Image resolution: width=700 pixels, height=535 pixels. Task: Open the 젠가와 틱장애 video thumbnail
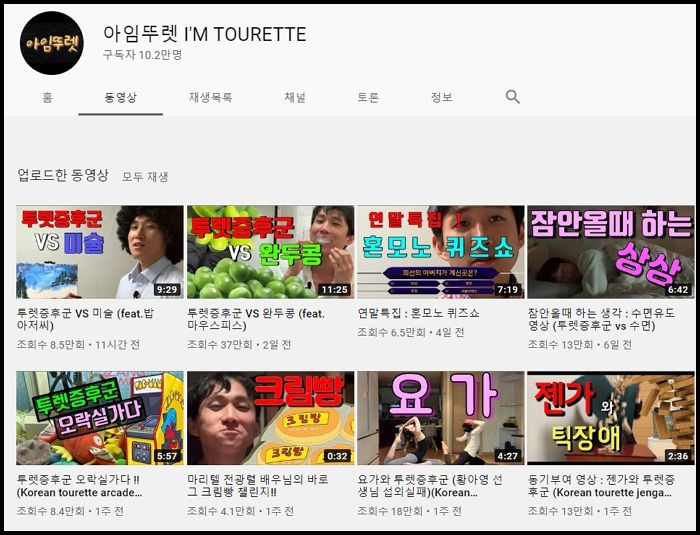[611, 418]
